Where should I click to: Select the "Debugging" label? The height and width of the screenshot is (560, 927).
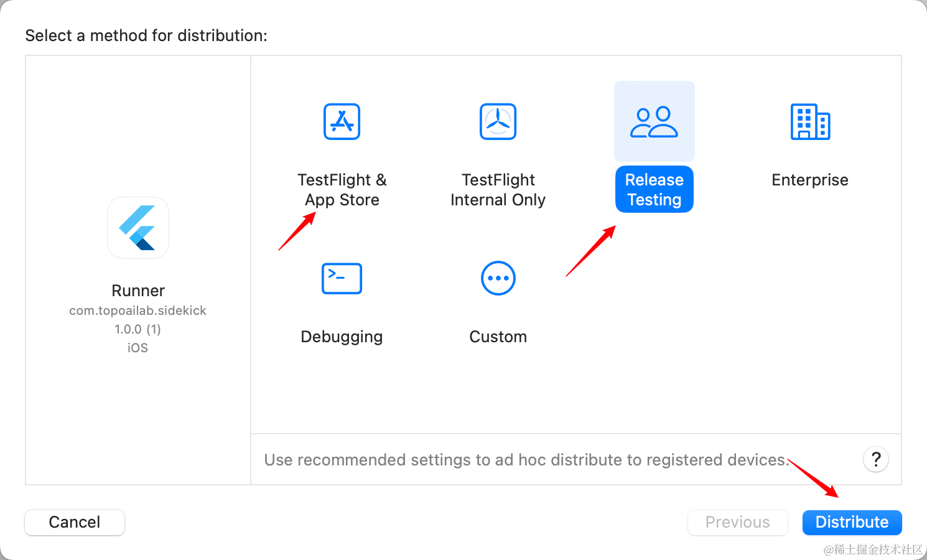coord(342,337)
